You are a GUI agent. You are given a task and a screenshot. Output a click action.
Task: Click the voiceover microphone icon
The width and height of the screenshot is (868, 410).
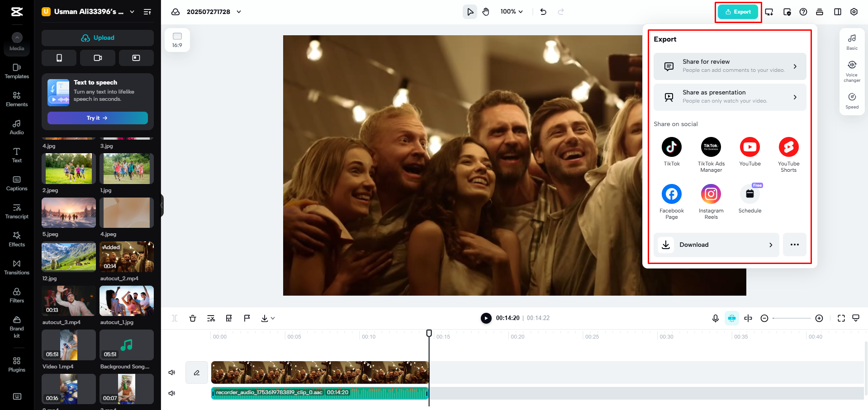715,318
